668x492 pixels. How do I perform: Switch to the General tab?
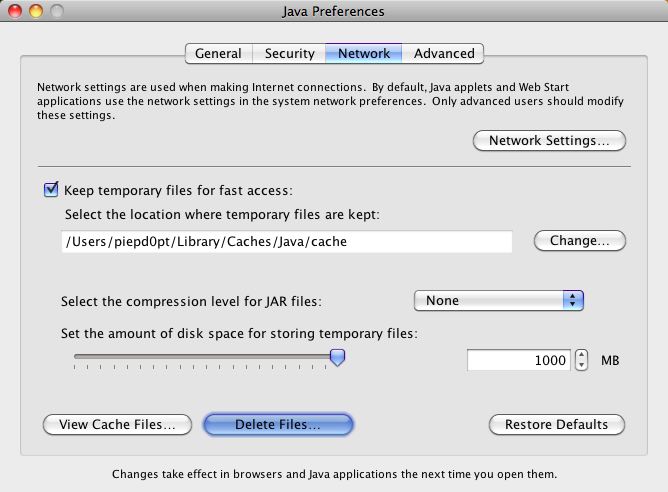point(219,53)
